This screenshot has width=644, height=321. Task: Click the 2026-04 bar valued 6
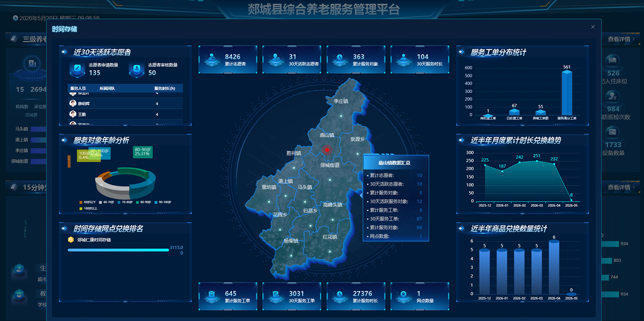(x=554, y=267)
